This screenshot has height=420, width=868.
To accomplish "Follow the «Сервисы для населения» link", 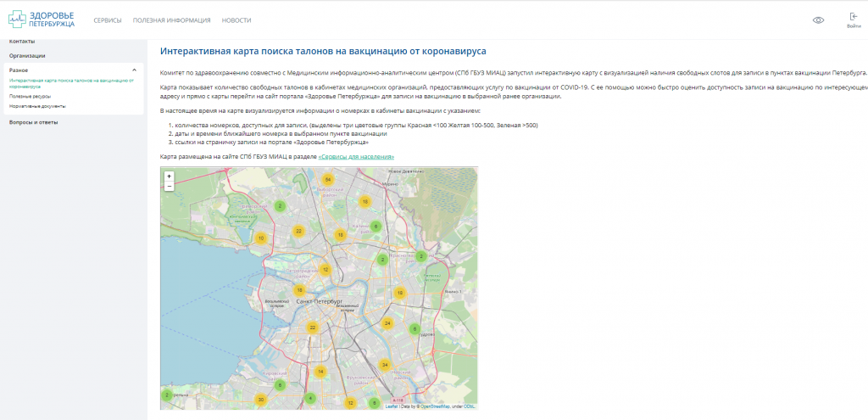I will [357, 157].
